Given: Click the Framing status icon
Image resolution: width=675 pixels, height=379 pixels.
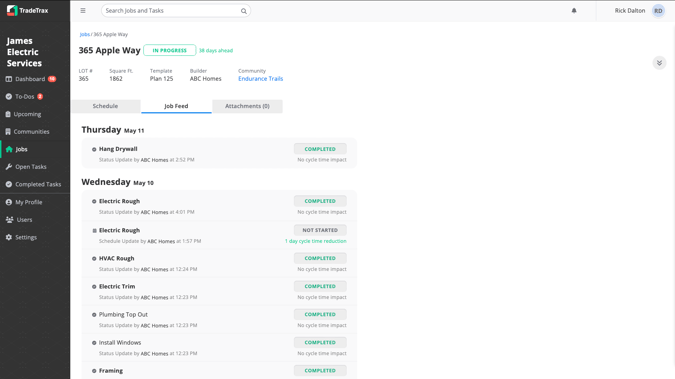Looking at the screenshot, I should coord(94,371).
